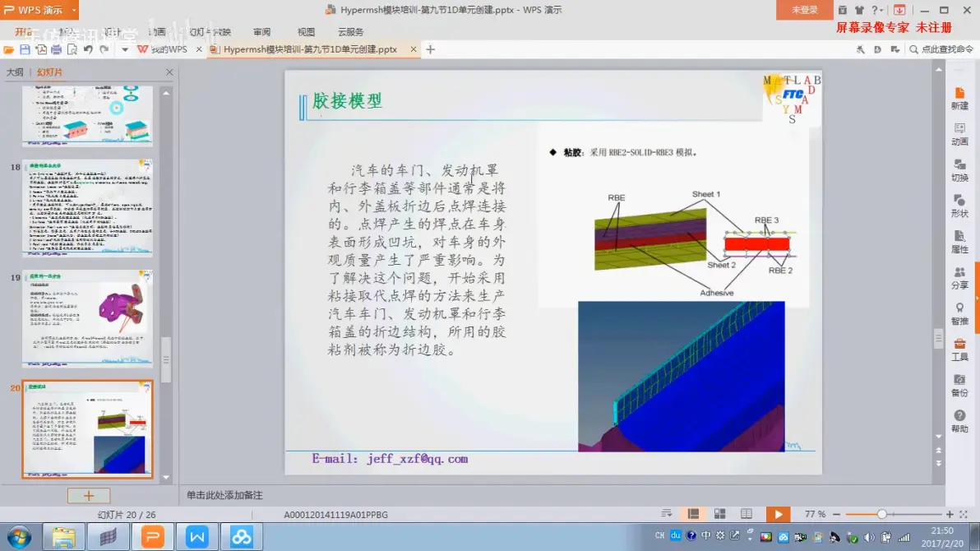Open the 视图 view ribbon tab

click(x=306, y=32)
